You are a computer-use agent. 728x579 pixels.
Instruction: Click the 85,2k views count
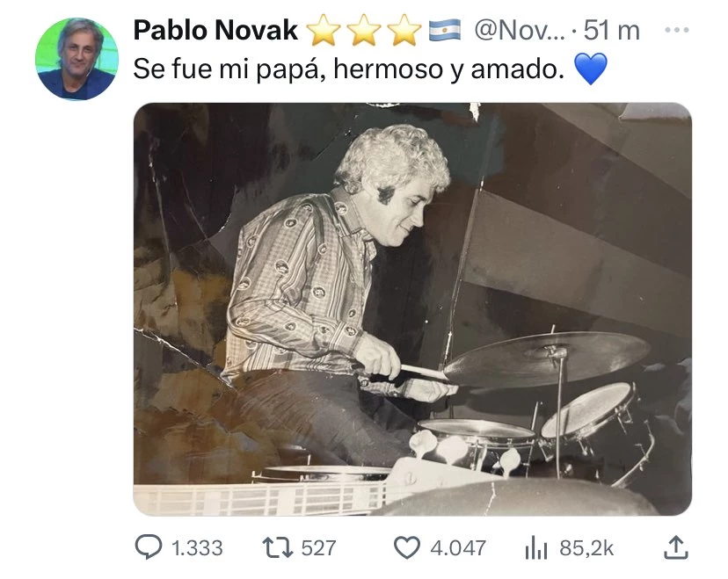point(586,548)
